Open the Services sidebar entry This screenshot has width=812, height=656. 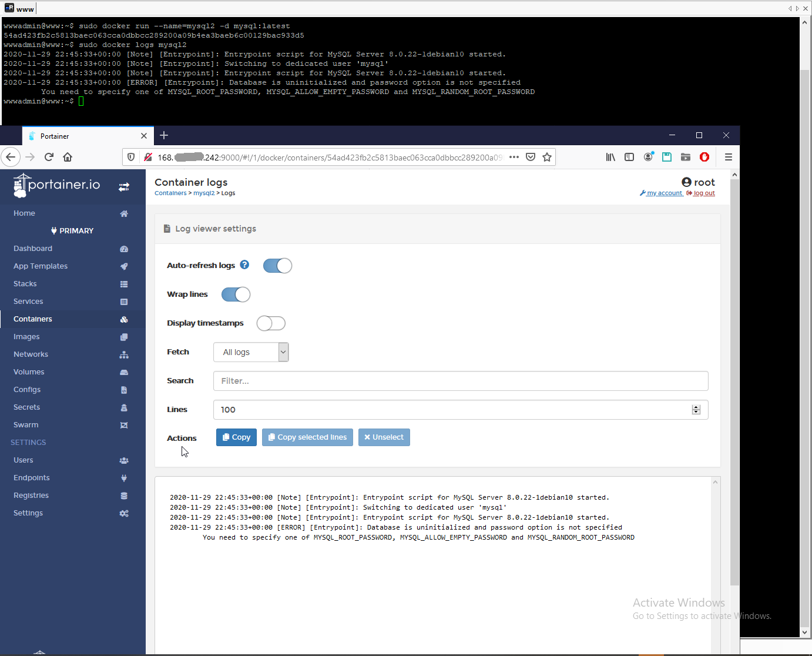(28, 302)
